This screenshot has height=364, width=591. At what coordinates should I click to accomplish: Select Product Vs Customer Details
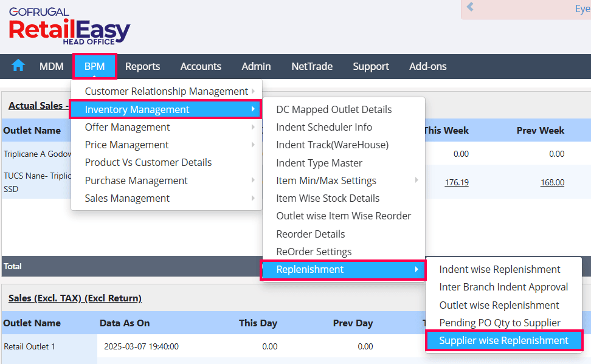[148, 162]
